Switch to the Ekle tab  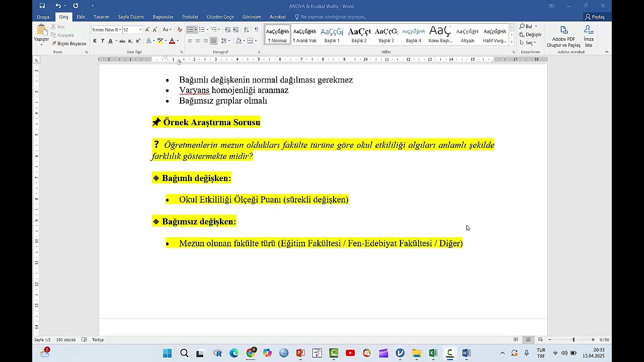tap(80, 17)
